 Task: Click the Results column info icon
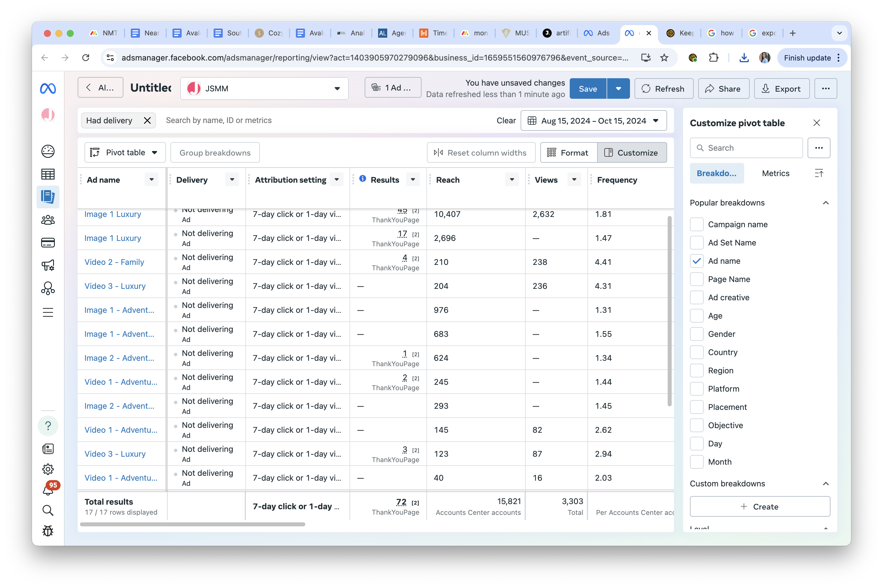(362, 179)
